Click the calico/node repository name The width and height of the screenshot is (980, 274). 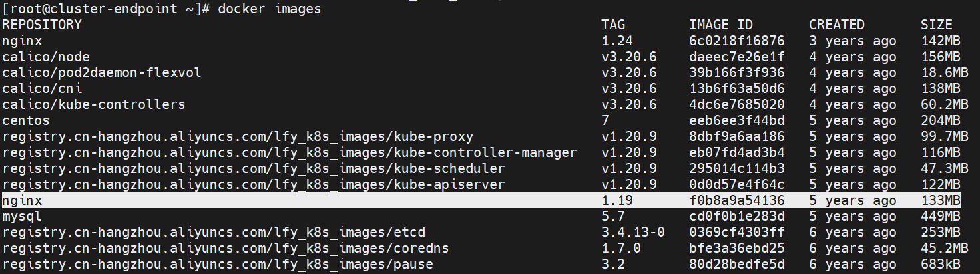click(x=46, y=57)
